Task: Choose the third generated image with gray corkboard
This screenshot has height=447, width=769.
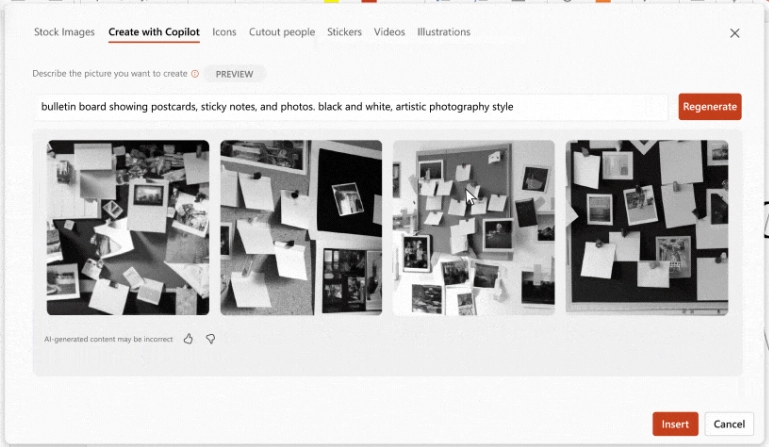Action: click(x=474, y=228)
